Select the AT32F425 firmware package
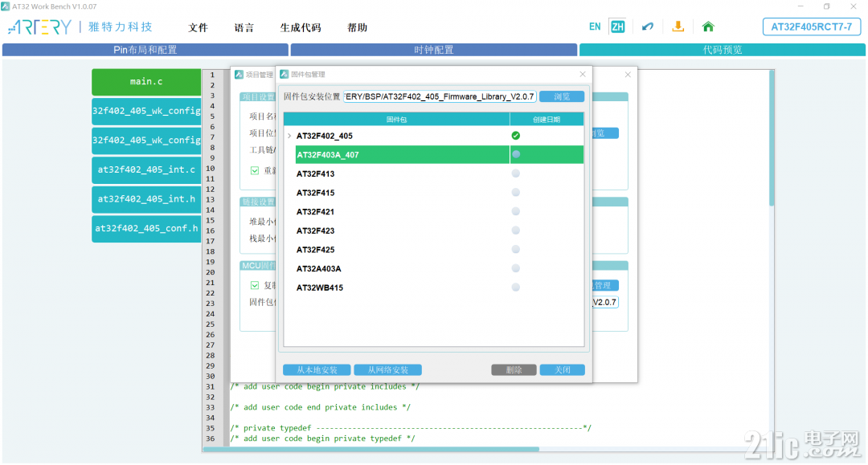 [316, 250]
